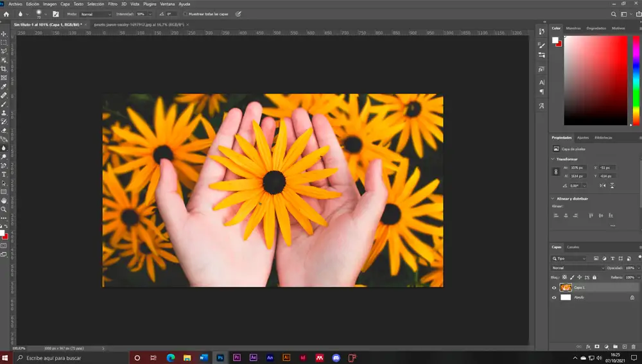Select the Frame tool

pos(4,78)
